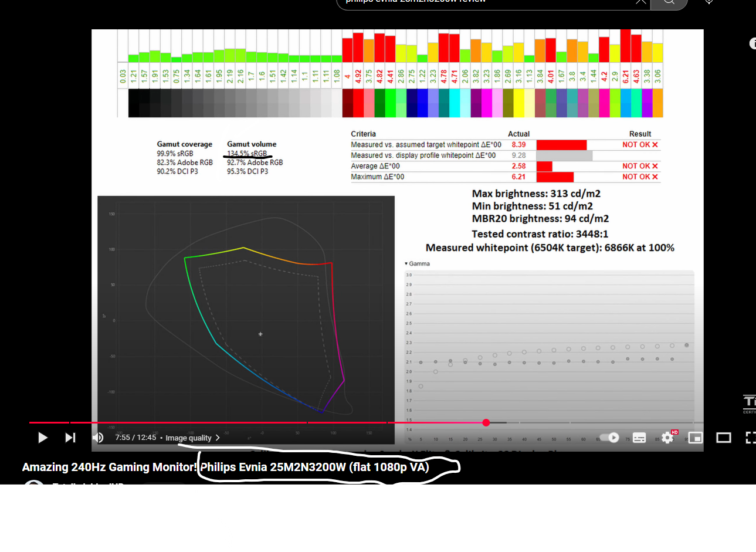
Task: Clear the search box with the X
Action: point(640,2)
